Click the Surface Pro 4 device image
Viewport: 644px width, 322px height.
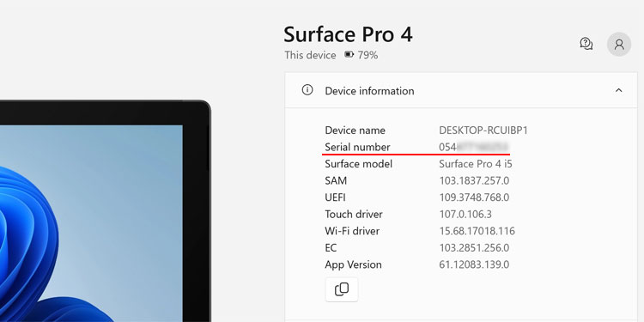(105, 211)
